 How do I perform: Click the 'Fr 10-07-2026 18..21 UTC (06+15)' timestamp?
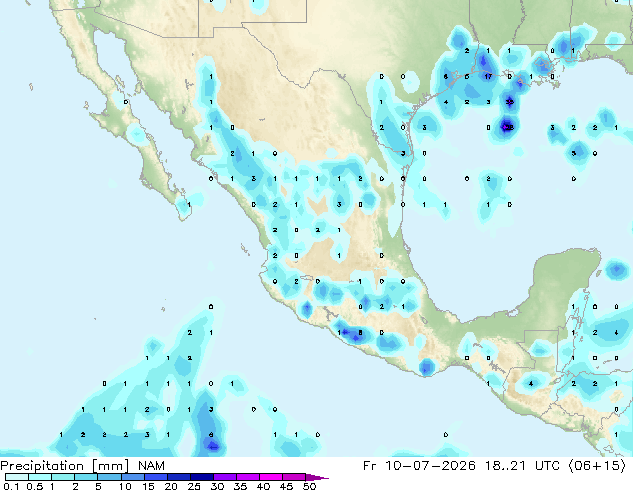[x=494, y=466]
